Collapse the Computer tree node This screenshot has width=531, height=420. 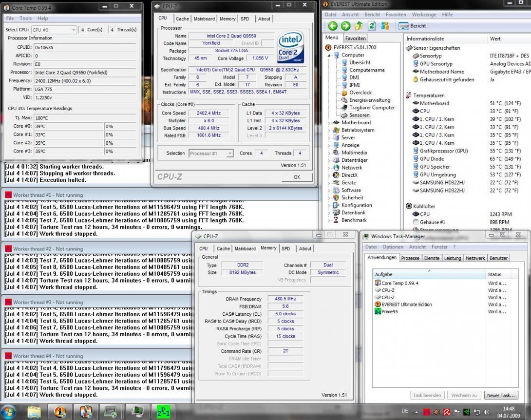tap(328, 55)
